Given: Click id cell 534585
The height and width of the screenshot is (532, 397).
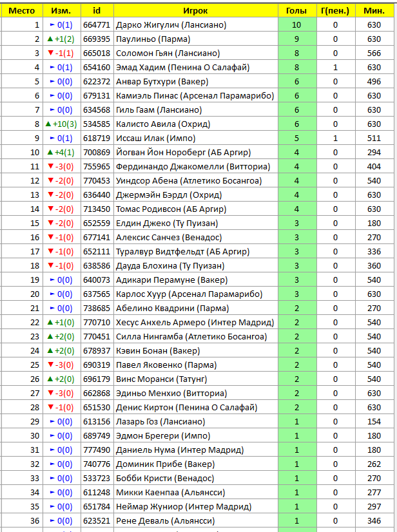Looking at the screenshot, I should 97,124.
